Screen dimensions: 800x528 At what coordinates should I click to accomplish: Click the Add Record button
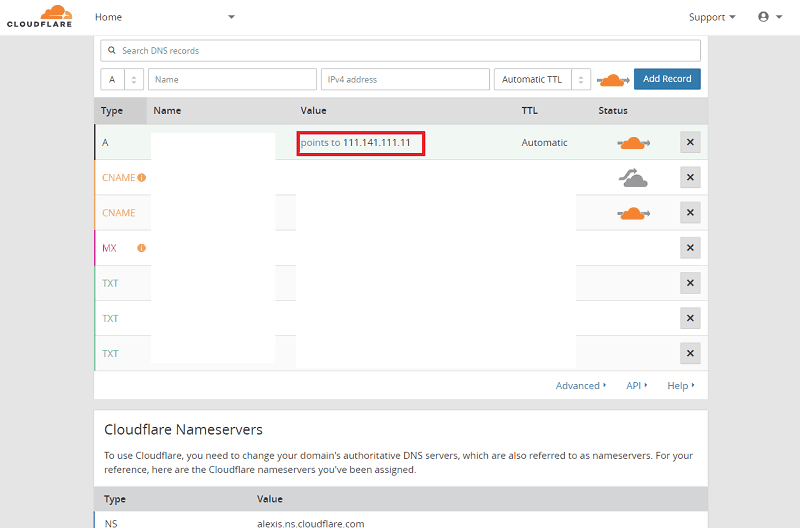pyautogui.click(x=667, y=79)
